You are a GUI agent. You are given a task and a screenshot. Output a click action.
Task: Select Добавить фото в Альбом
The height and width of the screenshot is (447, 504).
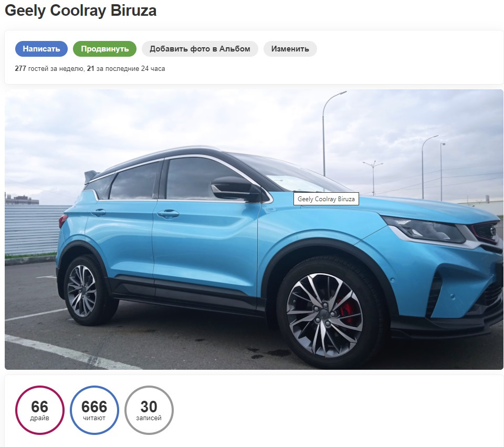[200, 49]
